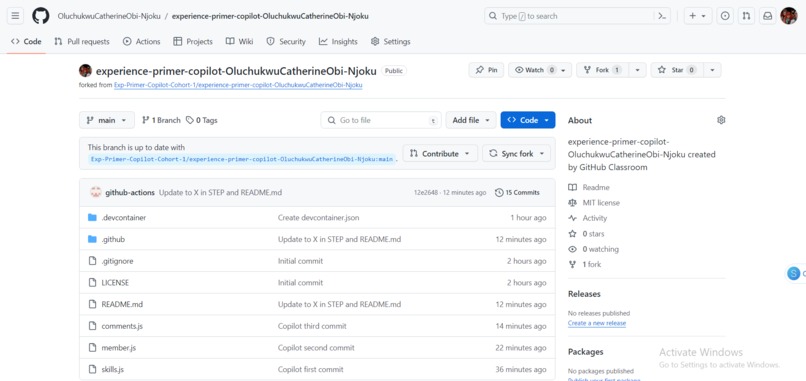
Task: Open the main branch selector dropdown
Action: (107, 120)
